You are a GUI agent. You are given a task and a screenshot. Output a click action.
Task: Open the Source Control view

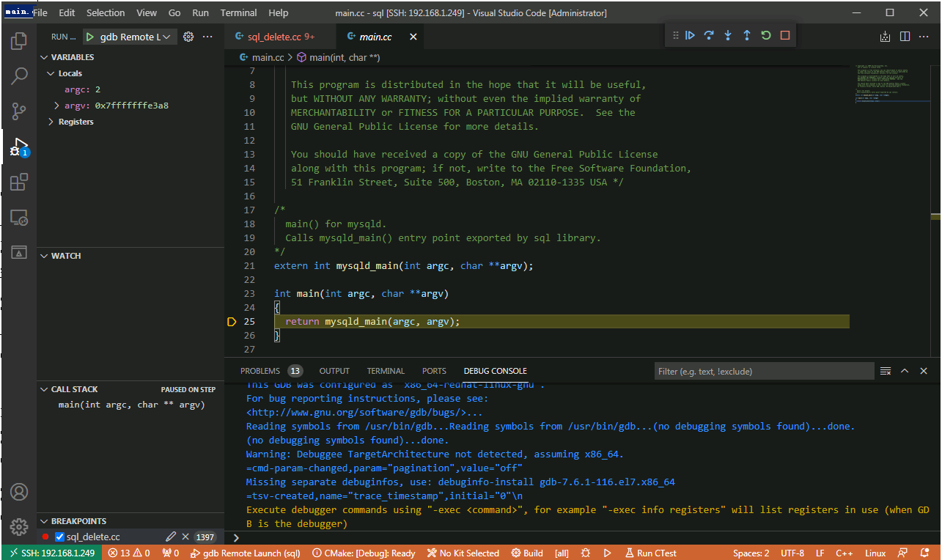coord(19,111)
